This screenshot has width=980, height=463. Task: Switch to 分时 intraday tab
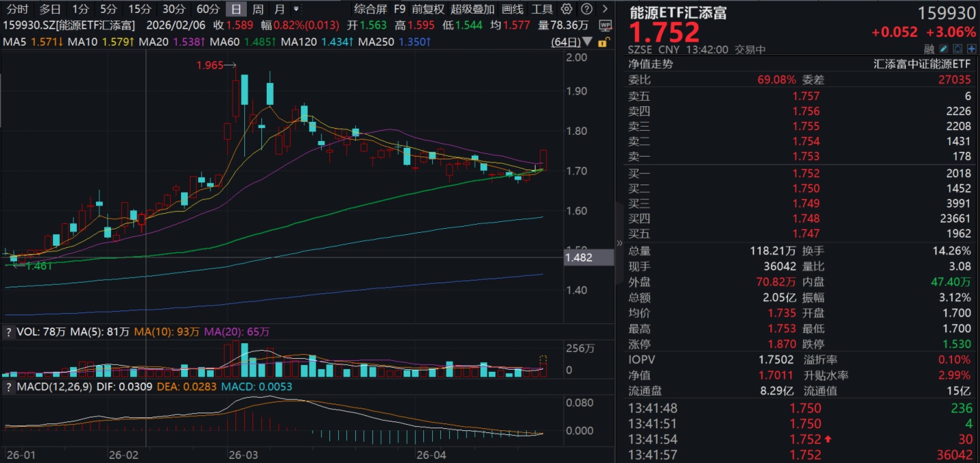(x=17, y=10)
